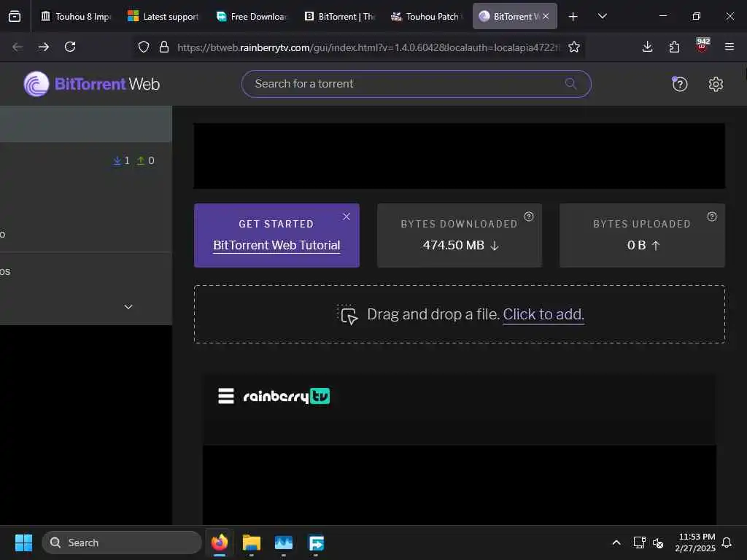Click the search magnifier icon in torrent search
The image size is (747, 560).
(x=570, y=84)
